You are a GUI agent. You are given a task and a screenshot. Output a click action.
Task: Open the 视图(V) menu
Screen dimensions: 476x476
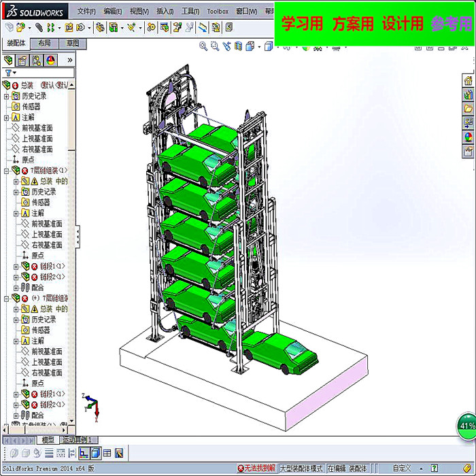coord(139,12)
